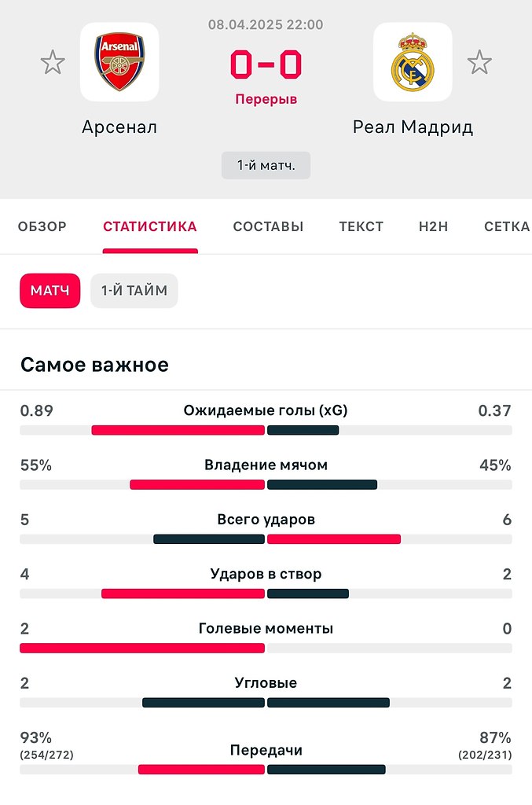Image resolution: width=532 pixels, height=805 pixels.
Task: Open the H2H tab
Action: pos(433,227)
